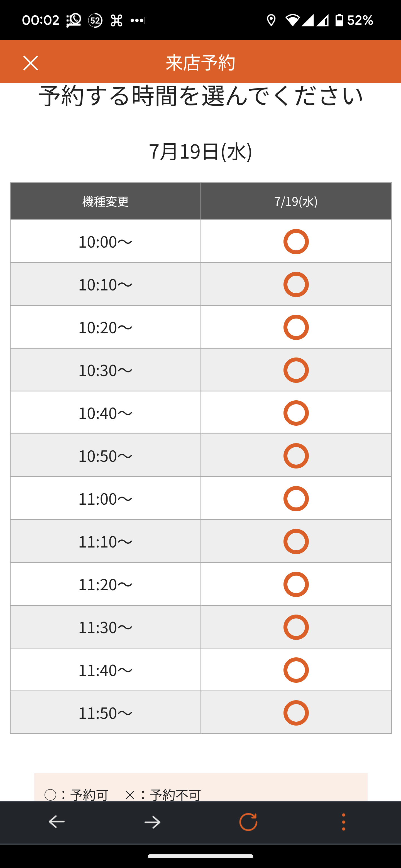Select the 10:10 available slot circle
The height and width of the screenshot is (868, 401).
pyautogui.click(x=296, y=284)
